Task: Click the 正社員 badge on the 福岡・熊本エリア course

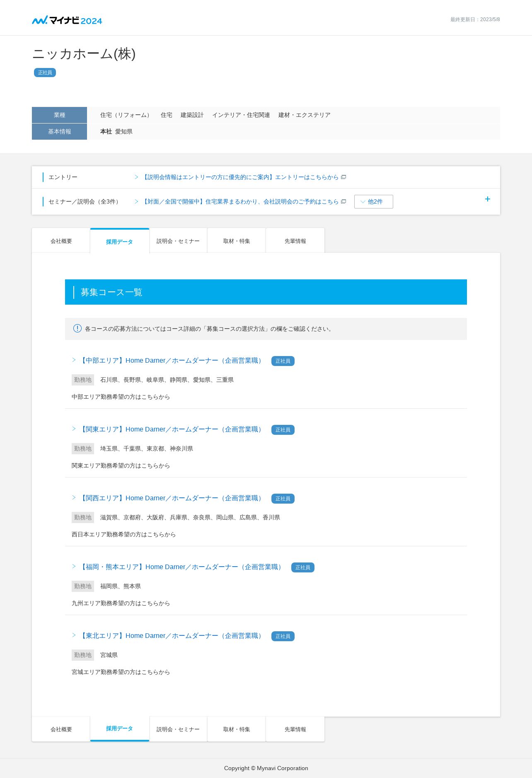Action: (x=303, y=567)
